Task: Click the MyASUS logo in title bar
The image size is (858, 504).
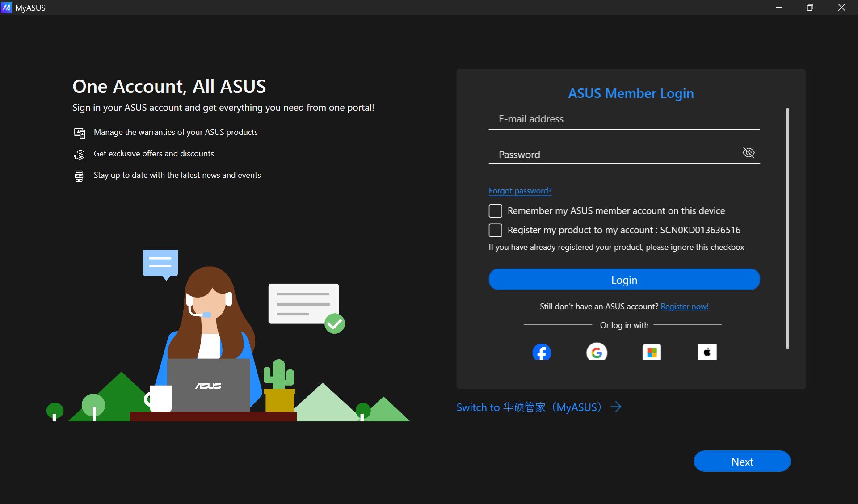Action: click(6, 8)
